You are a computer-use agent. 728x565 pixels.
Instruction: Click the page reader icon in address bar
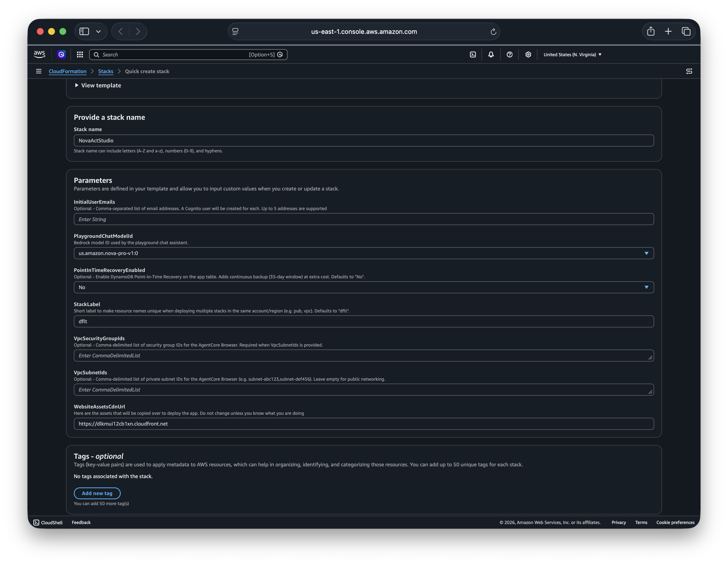point(235,31)
